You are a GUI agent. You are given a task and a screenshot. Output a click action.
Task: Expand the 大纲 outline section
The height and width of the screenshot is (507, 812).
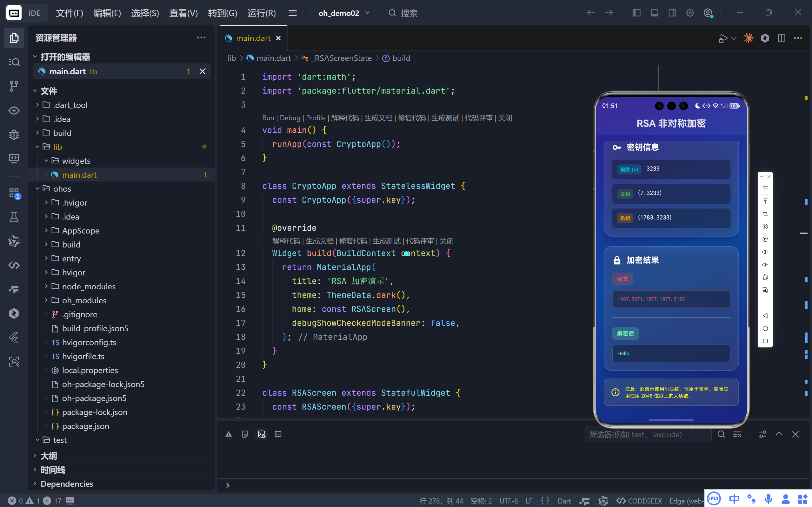tap(49, 456)
